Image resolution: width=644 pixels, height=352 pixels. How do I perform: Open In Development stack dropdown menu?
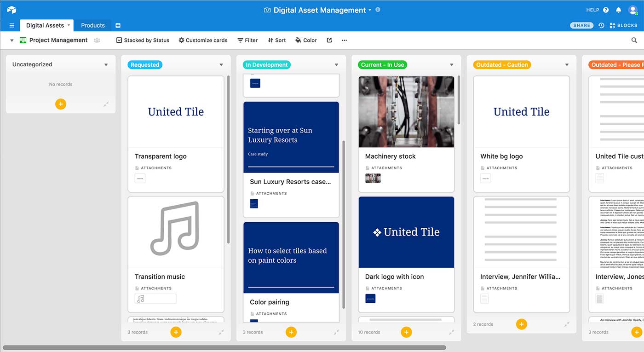point(336,65)
